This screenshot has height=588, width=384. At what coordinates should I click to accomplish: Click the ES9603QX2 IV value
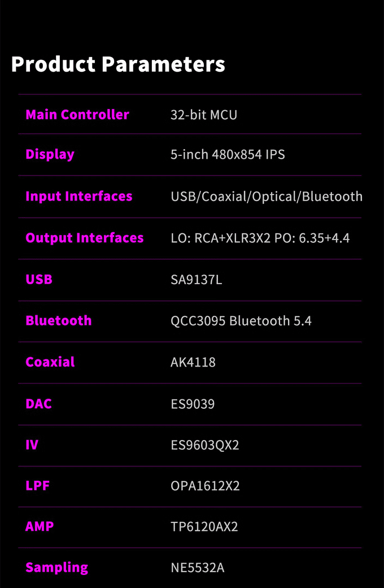[205, 445]
